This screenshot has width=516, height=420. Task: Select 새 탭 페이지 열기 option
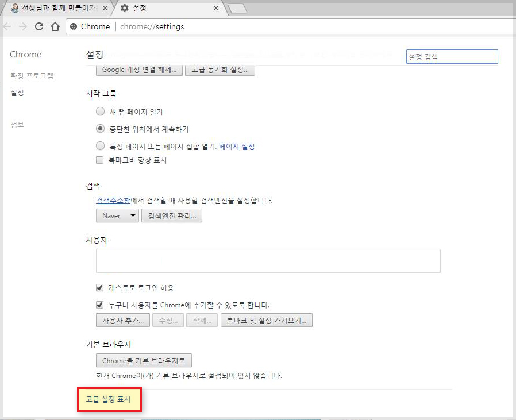tap(100, 111)
